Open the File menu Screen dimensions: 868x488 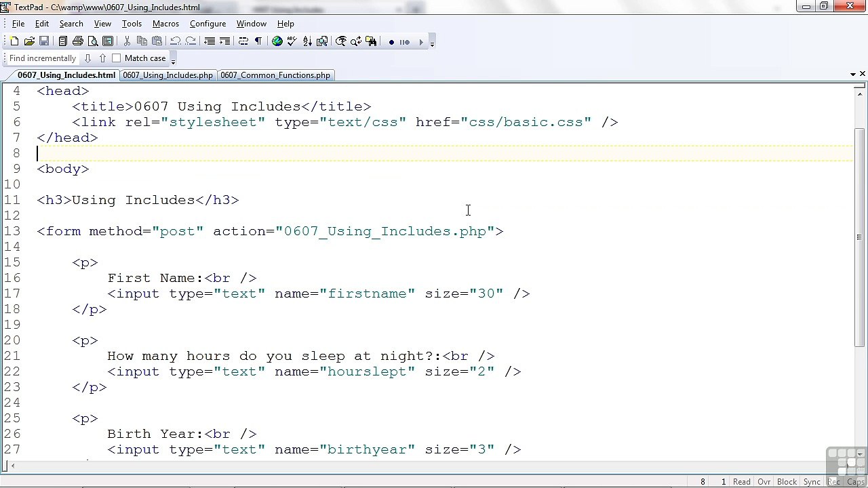click(x=18, y=24)
